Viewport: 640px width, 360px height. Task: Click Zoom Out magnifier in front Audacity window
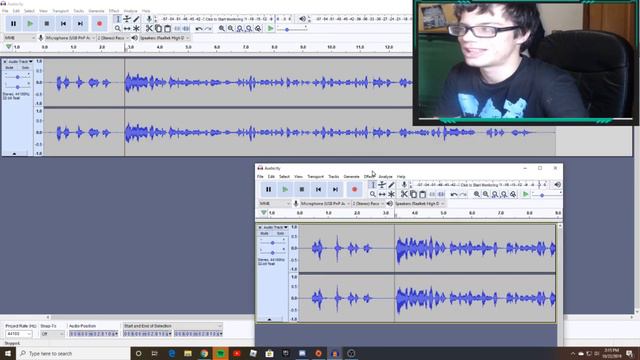click(486, 194)
